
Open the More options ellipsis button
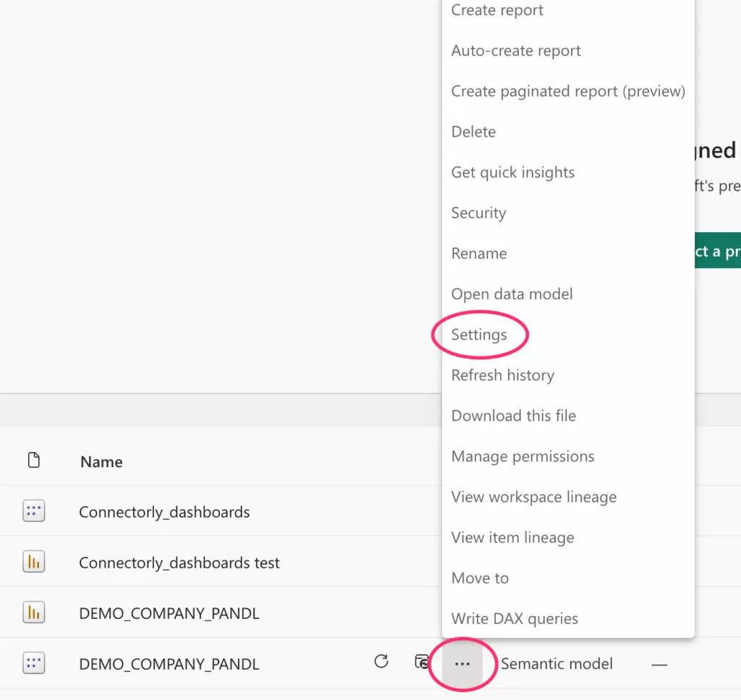tap(462, 664)
